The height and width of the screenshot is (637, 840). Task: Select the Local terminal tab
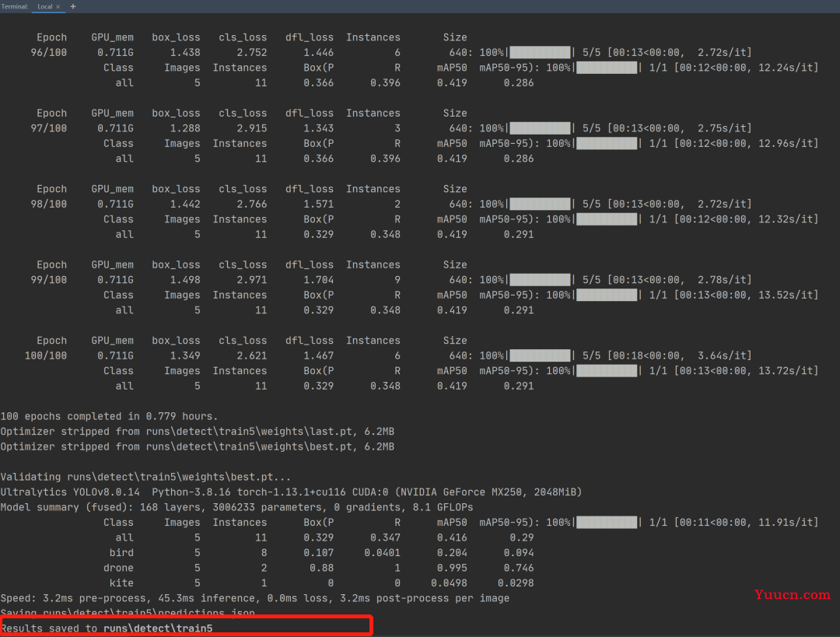pyautogui.click(x=45, y=6)
